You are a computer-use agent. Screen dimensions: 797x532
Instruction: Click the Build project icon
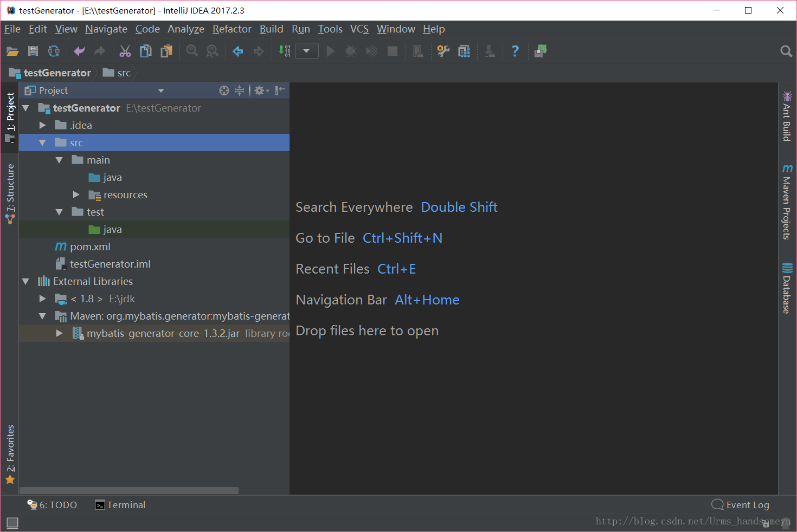pyautogui.click(x=284, y=51)
